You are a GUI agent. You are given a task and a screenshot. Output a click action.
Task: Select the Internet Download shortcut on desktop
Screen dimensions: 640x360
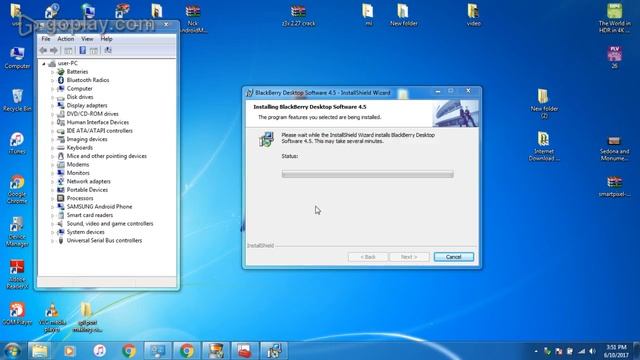pyautogui.click(x=544, y=146)
